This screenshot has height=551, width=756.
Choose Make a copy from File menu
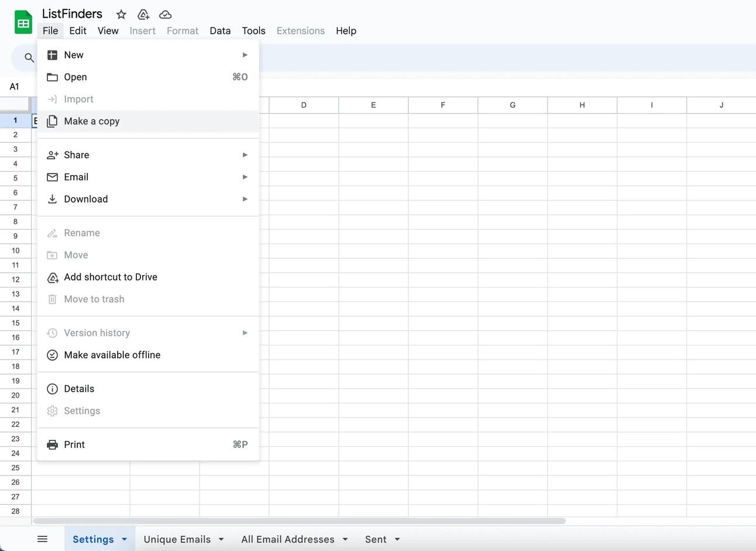pyautogui.click(x=148, y=121)
